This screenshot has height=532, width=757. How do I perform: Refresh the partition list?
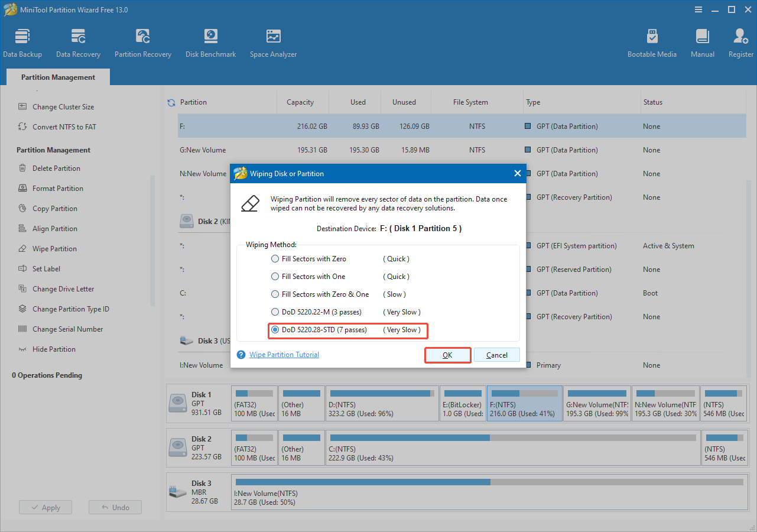coord(171,102)
